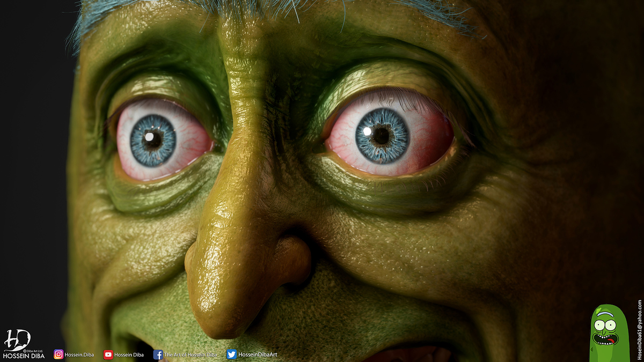The width and height of the screenshot is (644, 362).
Task: Click the HosseinDiba61@yahoo.com email text
Action: [640, 329]
